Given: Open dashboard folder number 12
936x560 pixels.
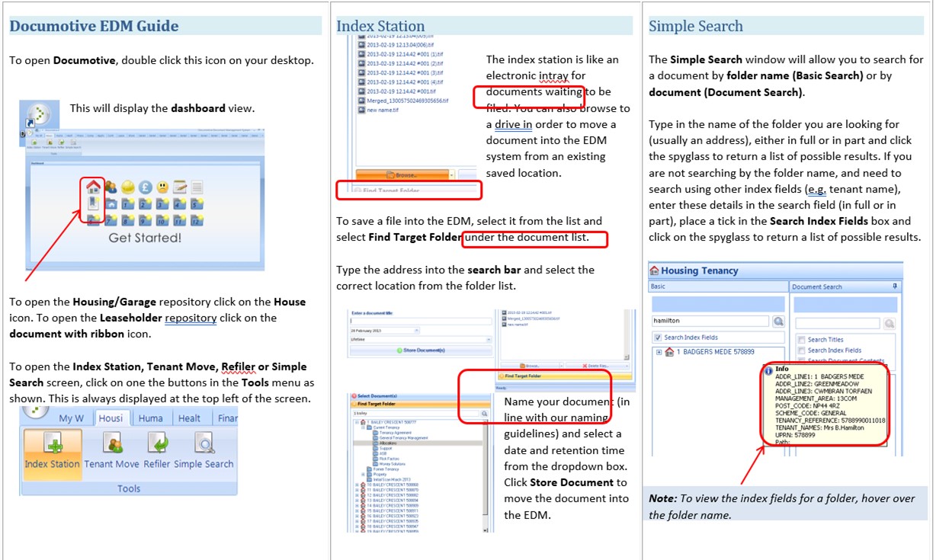Looking at the screenshot, I should pos(197,220).
